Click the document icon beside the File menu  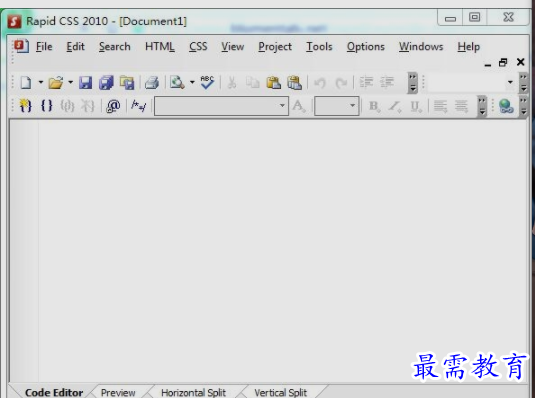pos(21,46)
